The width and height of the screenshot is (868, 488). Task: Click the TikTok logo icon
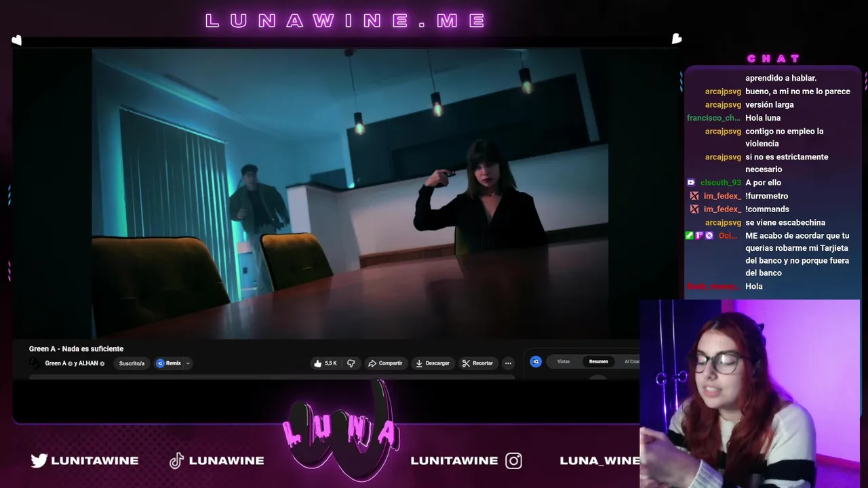coord(176,461)
